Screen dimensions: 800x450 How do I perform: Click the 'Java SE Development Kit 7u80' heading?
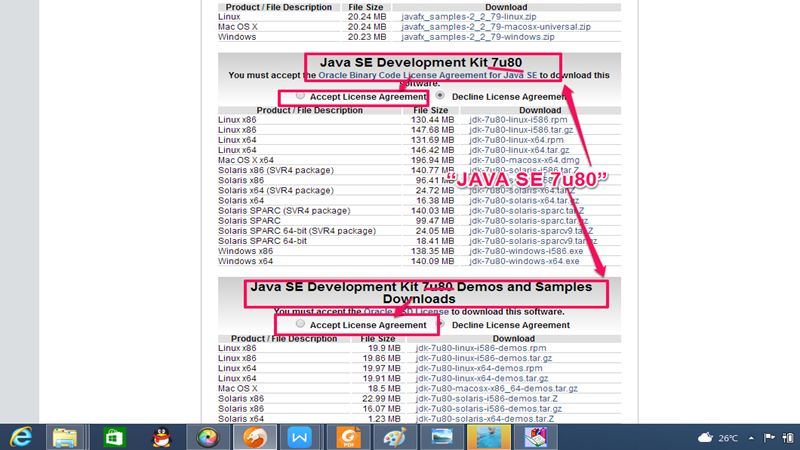point(421,62)
